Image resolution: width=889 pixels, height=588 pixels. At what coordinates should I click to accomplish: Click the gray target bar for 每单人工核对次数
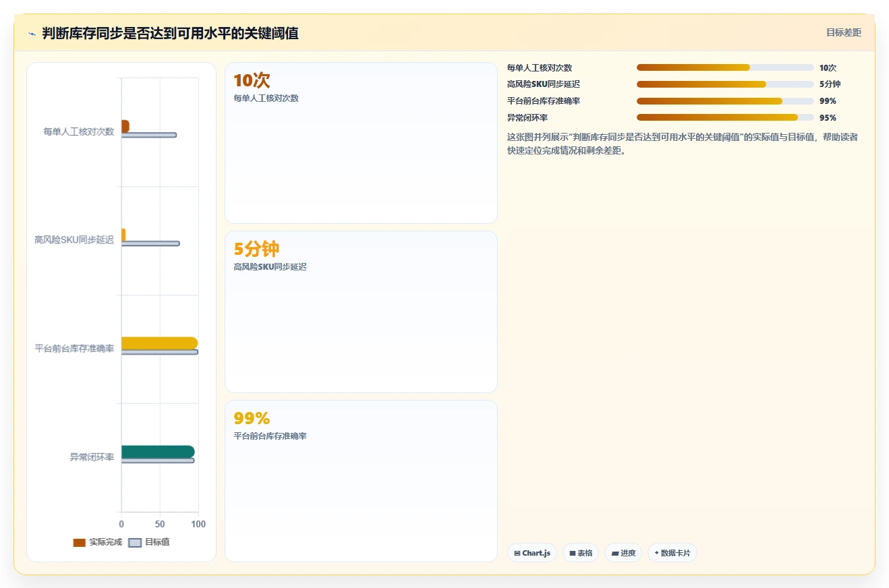149,135
